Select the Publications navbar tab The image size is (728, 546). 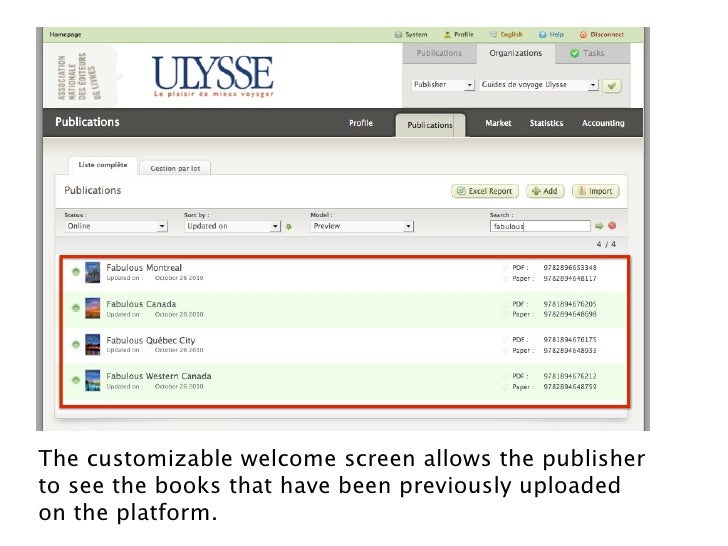coord(430,125)
